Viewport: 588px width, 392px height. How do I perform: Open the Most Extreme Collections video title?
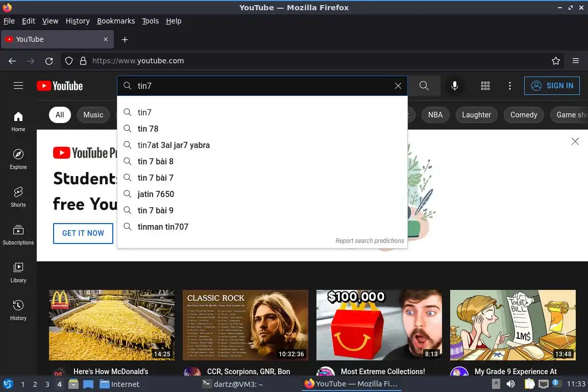pos(382,372)
